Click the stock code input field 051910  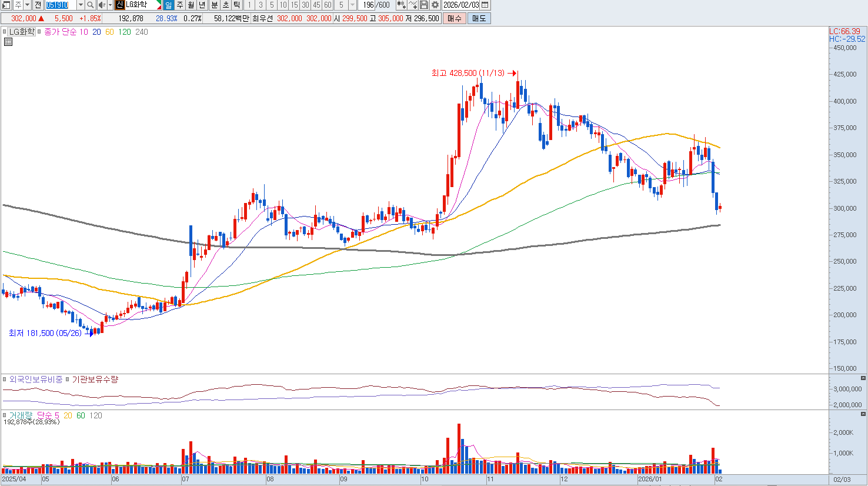coord(61,5)
